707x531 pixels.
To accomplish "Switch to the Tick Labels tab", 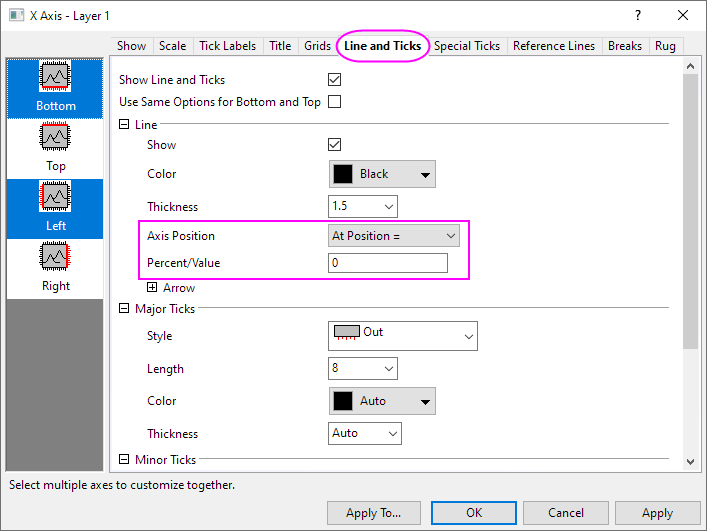I will click(x=228, y=46).
